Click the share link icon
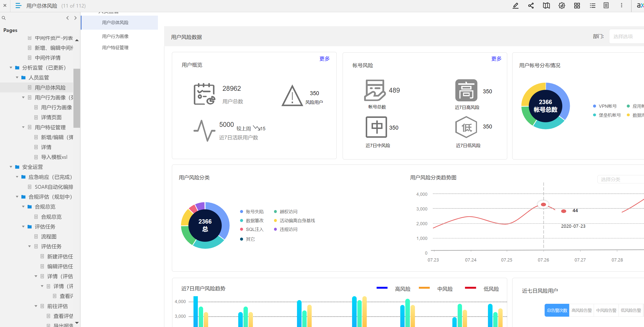The width and height of the screenshot is (644, 327). point(531,6)
